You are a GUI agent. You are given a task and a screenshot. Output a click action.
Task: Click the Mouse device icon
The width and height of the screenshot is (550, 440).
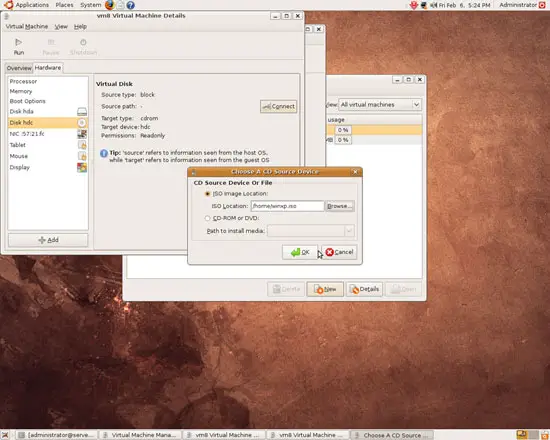(x=82, y=156)
